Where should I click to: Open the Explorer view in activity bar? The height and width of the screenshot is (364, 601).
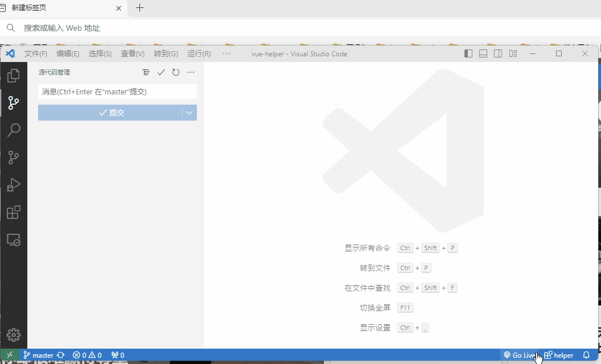point(14,75)
